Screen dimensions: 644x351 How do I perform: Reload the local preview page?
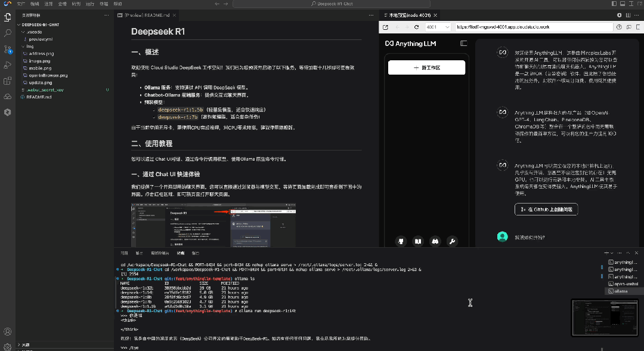(x=416, y=27)
